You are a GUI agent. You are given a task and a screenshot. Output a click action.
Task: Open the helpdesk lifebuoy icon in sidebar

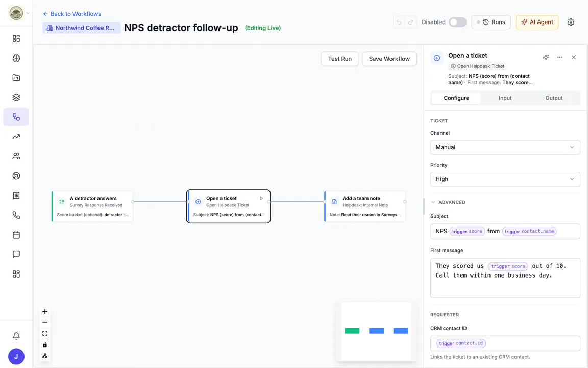(16, 176)
